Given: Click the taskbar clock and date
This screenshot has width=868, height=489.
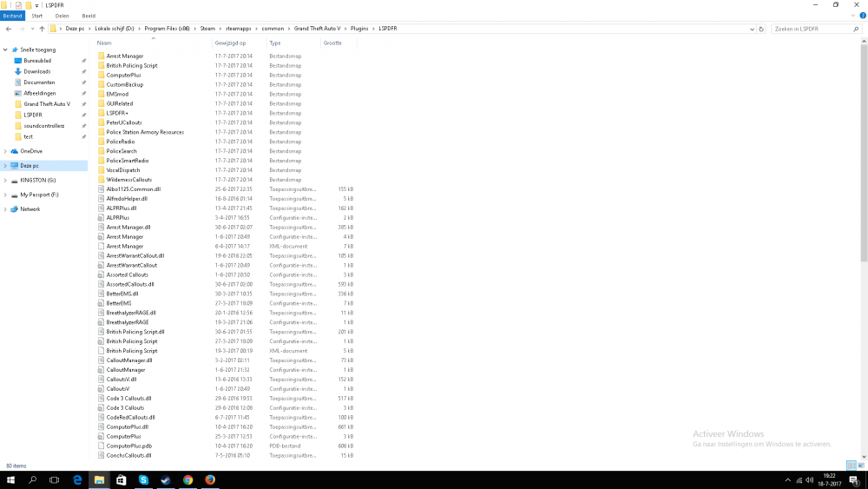Looking at the screenshot, I should (x=829, y=480).
